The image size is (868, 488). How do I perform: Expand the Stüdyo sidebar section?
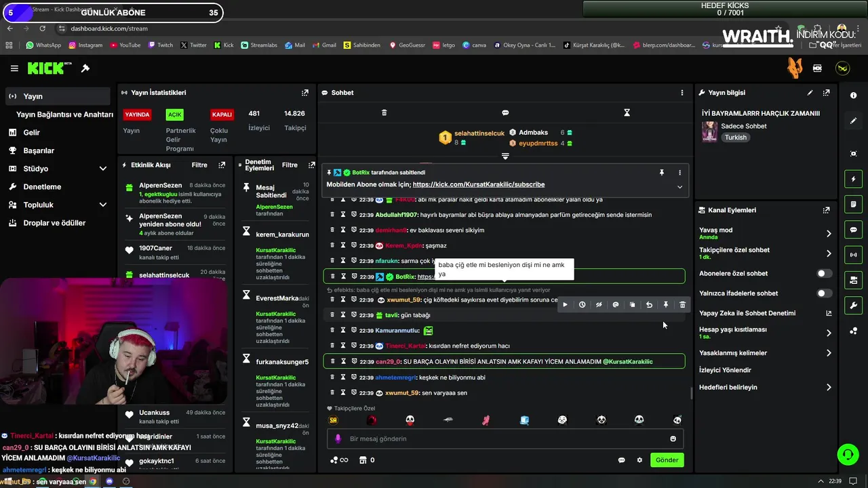click(103, 169)
